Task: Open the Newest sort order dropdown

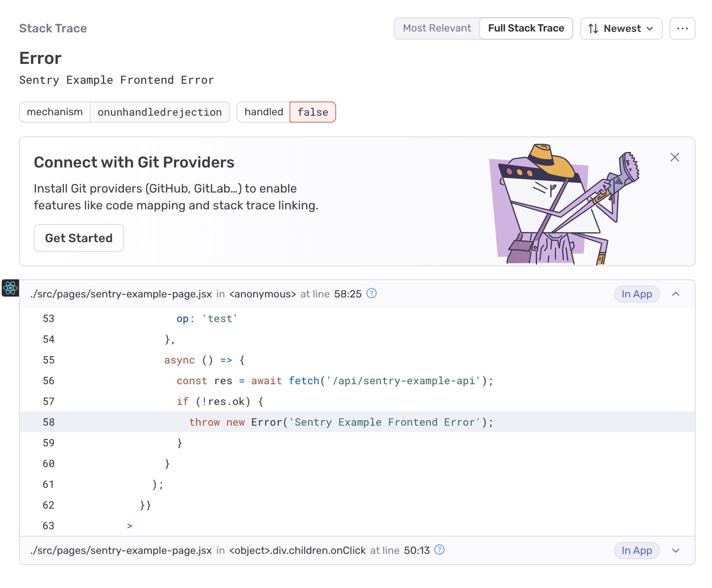Action: [621, 28]
